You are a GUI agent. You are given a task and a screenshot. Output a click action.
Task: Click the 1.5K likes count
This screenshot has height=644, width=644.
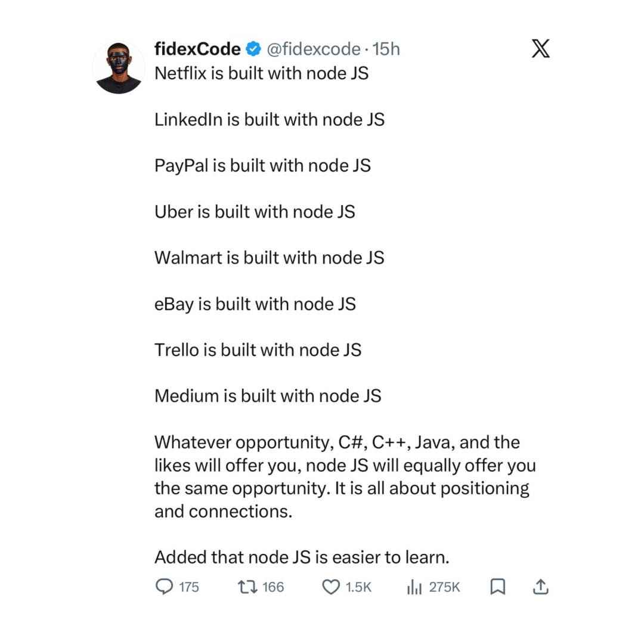click(x=358, y=587)
